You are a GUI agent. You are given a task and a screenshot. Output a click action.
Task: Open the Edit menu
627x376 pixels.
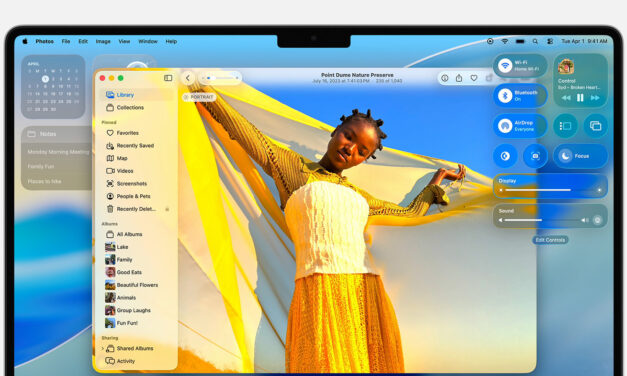click(83, 41)
